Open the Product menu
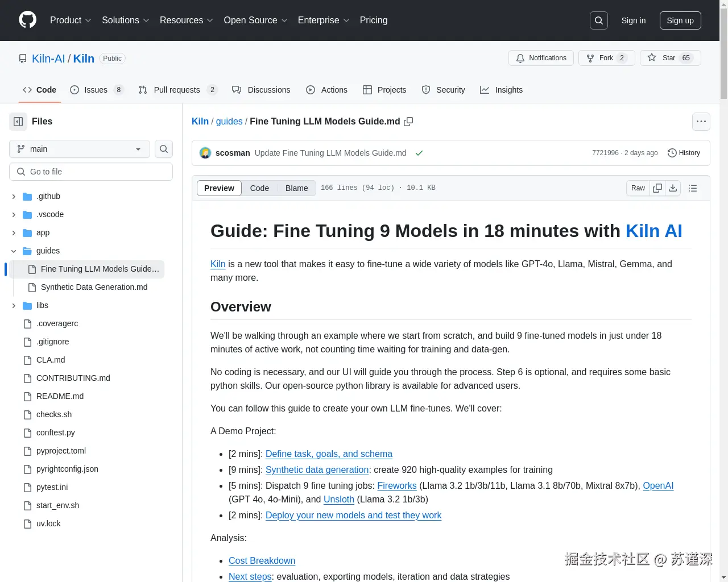This screenshot has width=728, height=582. [x=71, y=20]
